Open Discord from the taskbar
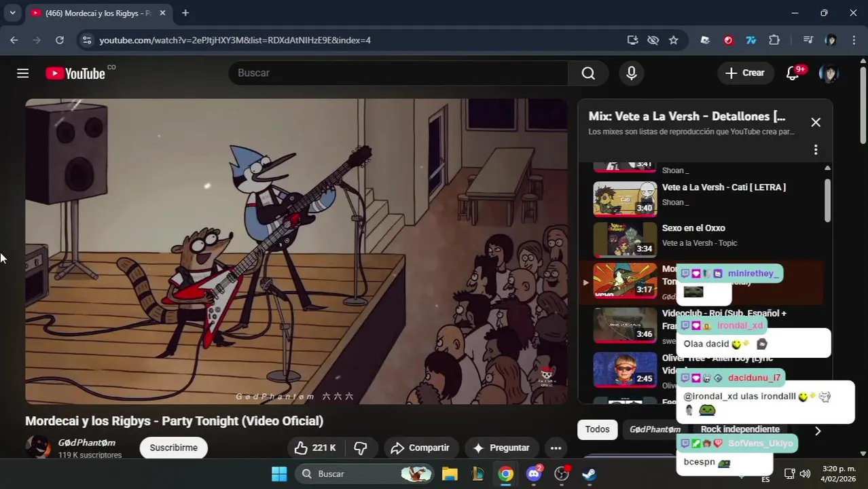Image resolution: width=868 pixels, height=489 pixels. 534,474
